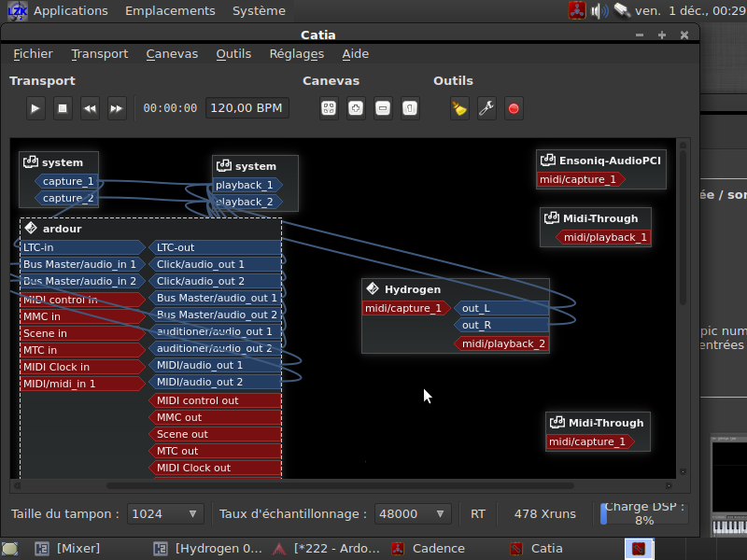Open the Taille du tampon dropdown
Screen dimensions: 747x560
click(x=165, y=513)
